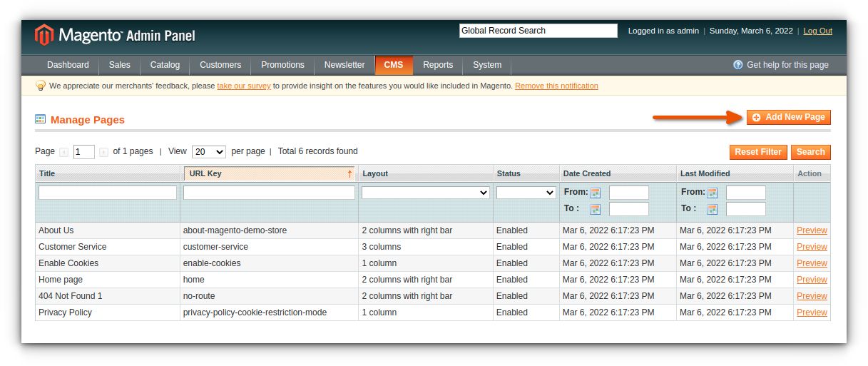Image resolution: width=868 pixels, height=366 pixels.
Task: Open Date Created From calendar icon
Action: (595, 193)
